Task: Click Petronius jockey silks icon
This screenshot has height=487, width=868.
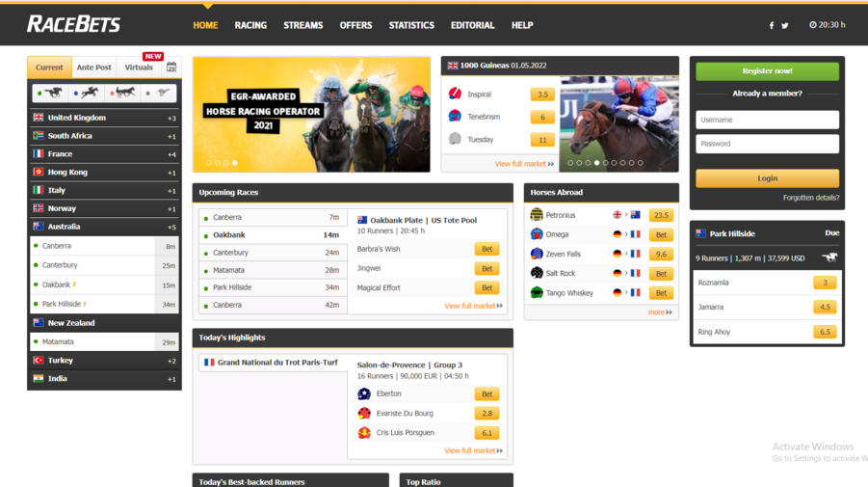Action: 537,215
